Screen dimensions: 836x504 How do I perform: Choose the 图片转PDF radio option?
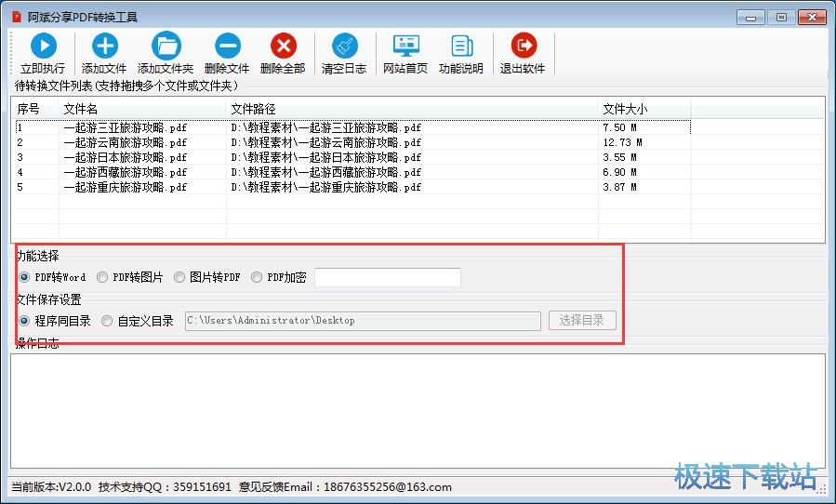click(x=179, y=277)
